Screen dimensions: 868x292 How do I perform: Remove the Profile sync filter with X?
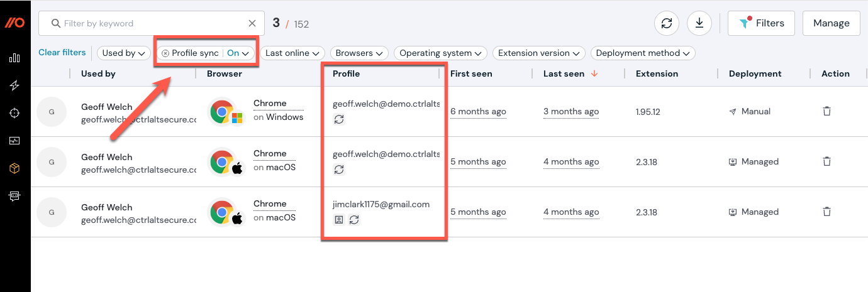pyautogui.click(x=165, y=53)
